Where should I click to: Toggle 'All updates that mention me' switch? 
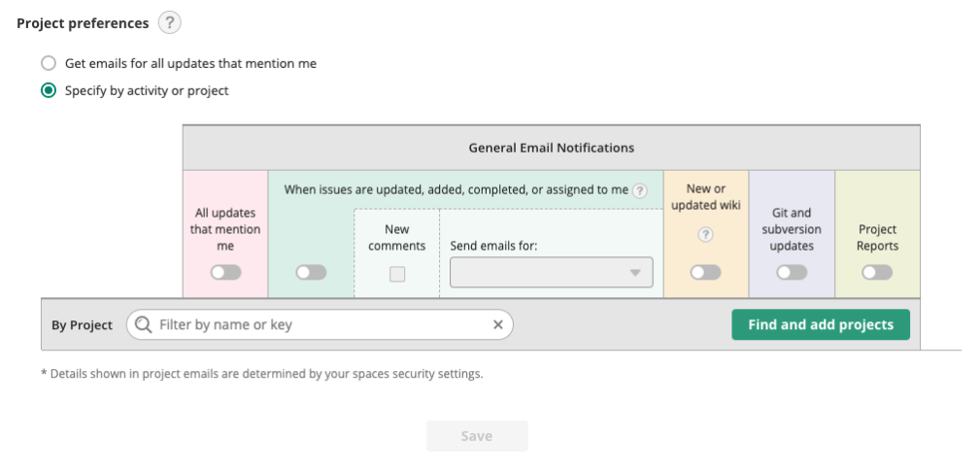coord(225,273)
